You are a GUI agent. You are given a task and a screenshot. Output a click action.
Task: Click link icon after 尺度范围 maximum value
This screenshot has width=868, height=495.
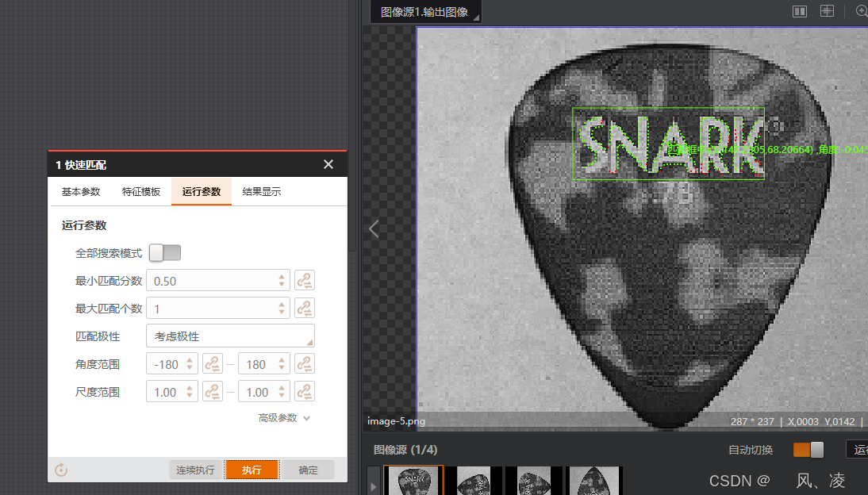coord(305,392)
